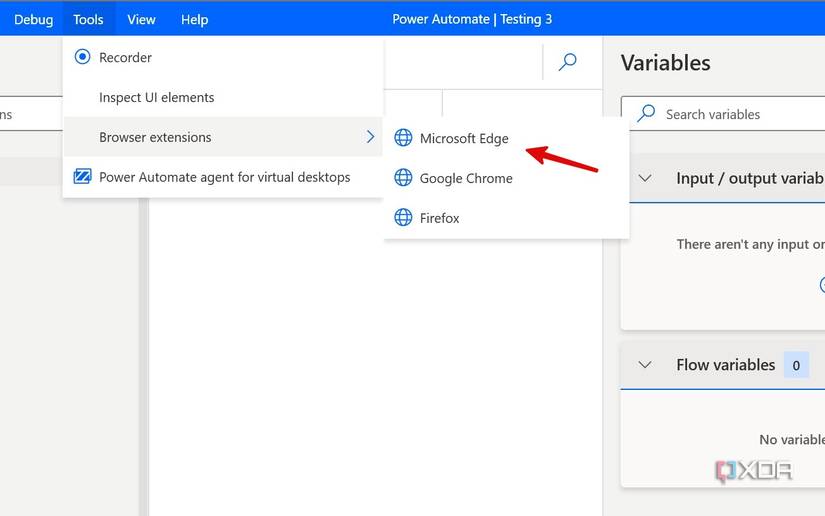Open the Help menu
Viewport: 825px width, 516px height.
[195, 19]
